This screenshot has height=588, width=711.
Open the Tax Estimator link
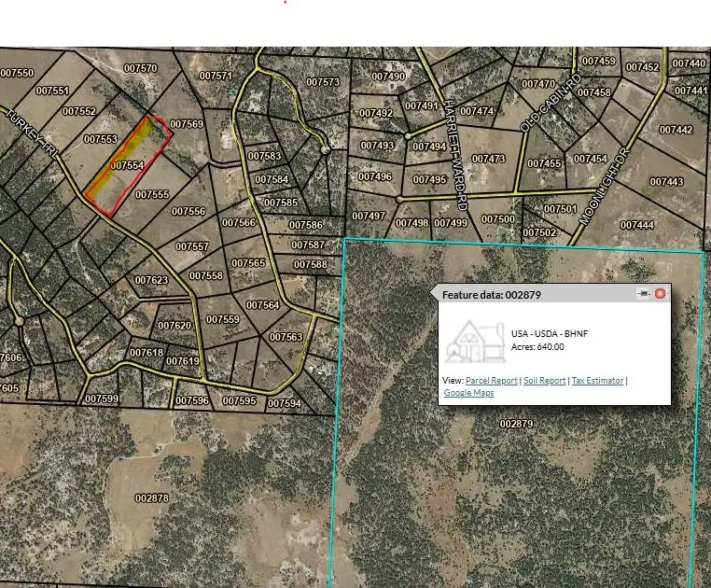[x=597, y=381]
